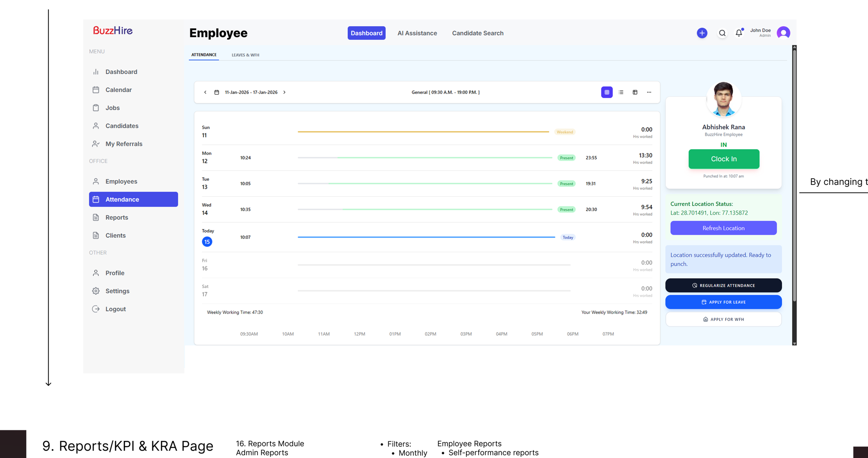The image size is (868, 458).
Task: Open the search icon in the header
Action: 722,33
